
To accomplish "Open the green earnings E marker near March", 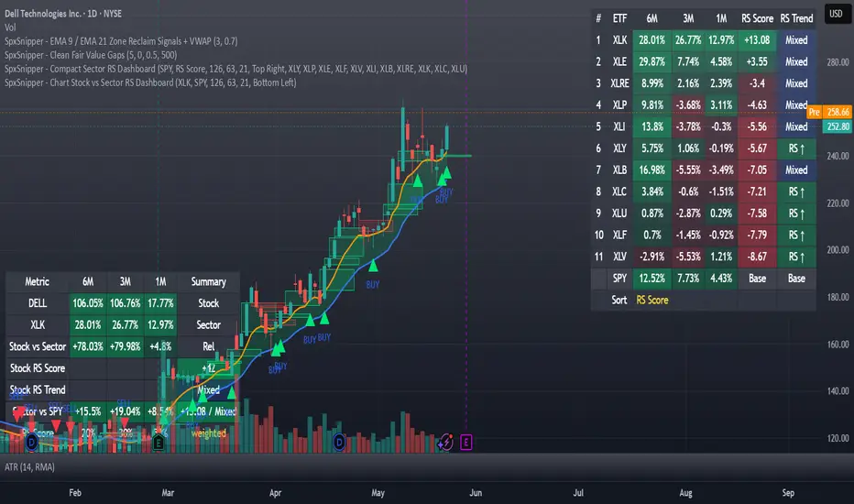I will coord(159,443).
